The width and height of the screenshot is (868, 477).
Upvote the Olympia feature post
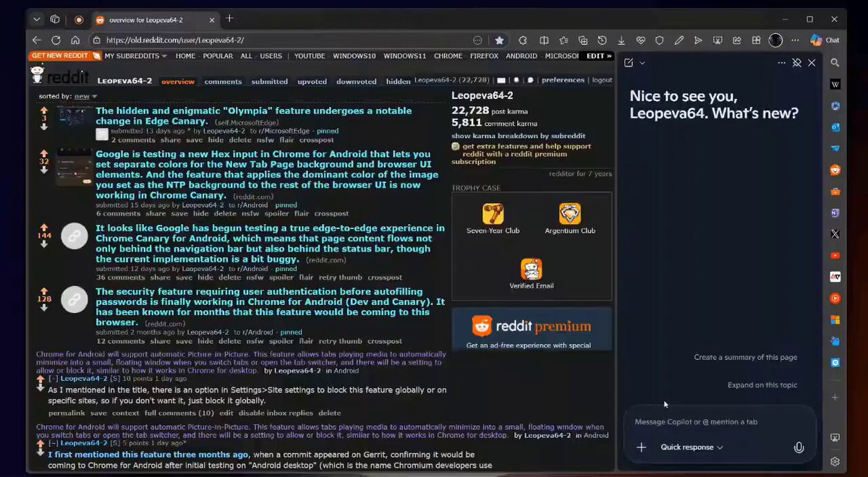43,111
